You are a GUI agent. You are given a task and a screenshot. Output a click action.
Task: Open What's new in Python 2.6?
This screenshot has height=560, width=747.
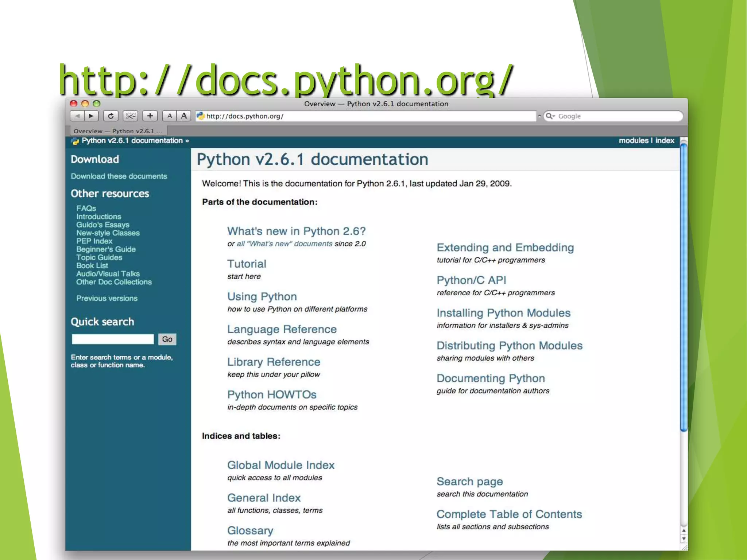coord(296,231)
